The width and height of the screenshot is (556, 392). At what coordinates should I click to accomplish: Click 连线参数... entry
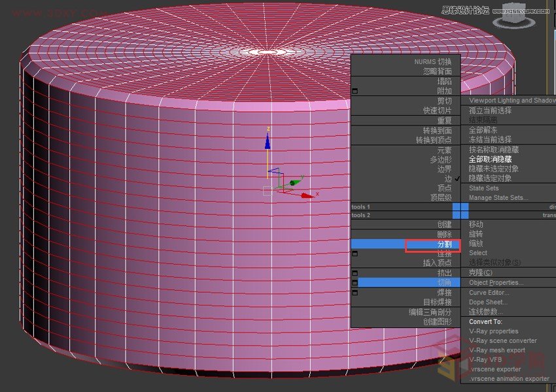click(485, 312)
